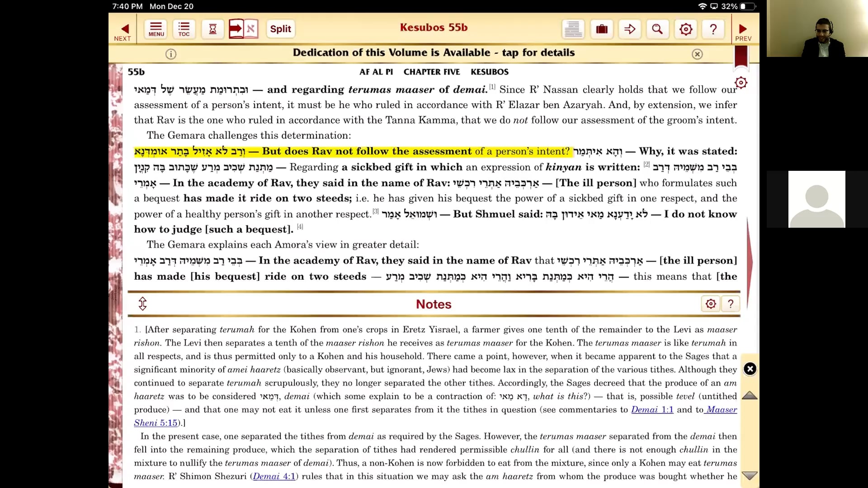Dismiss the dedication banner
Image resolution: width=868 pixels, height=488 pixels.
(697, 54)
